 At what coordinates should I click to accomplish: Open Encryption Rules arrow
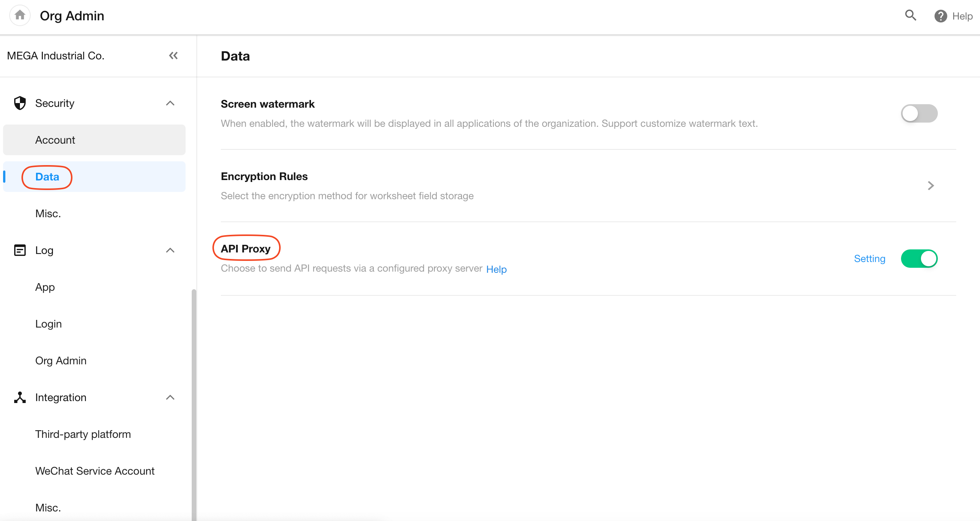(931, 186)
